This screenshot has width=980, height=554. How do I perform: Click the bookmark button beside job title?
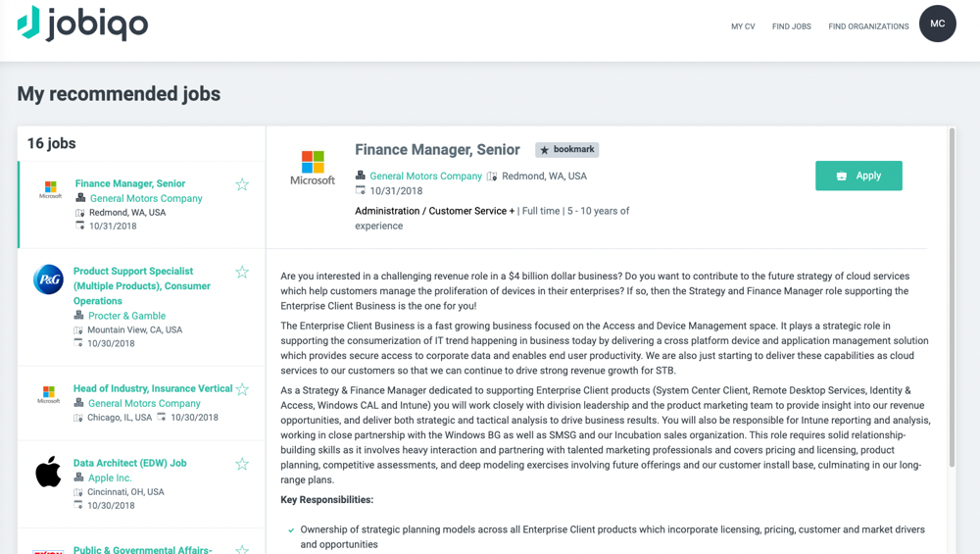click(566, 150)
